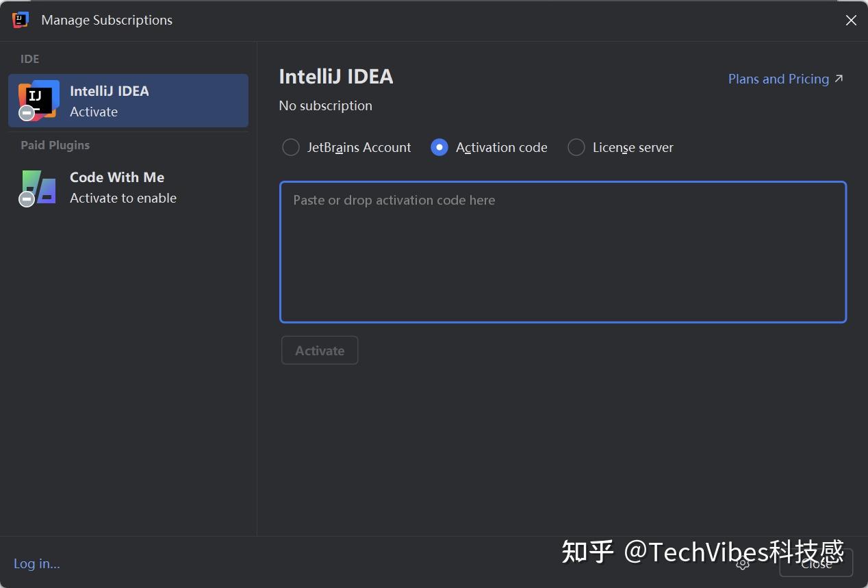The image size is (868, 588).
Task: Open the Plans and Pricing link
Action: [778, 79]
